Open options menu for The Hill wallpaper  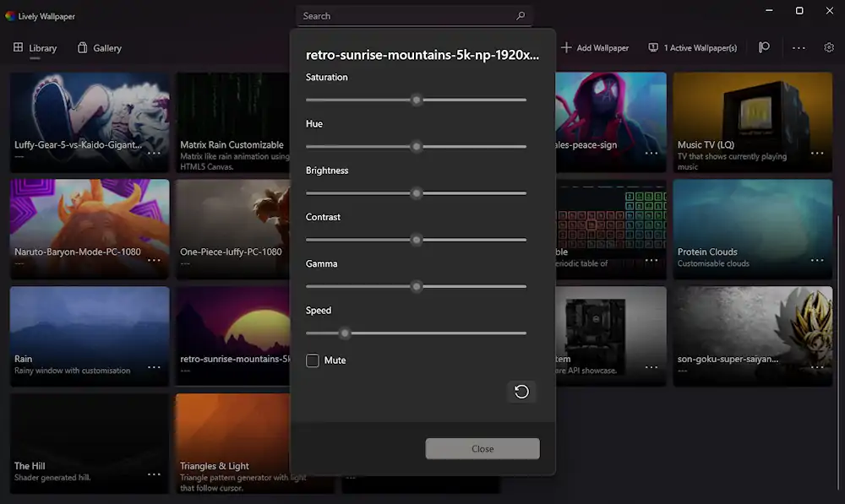(154, 474)
